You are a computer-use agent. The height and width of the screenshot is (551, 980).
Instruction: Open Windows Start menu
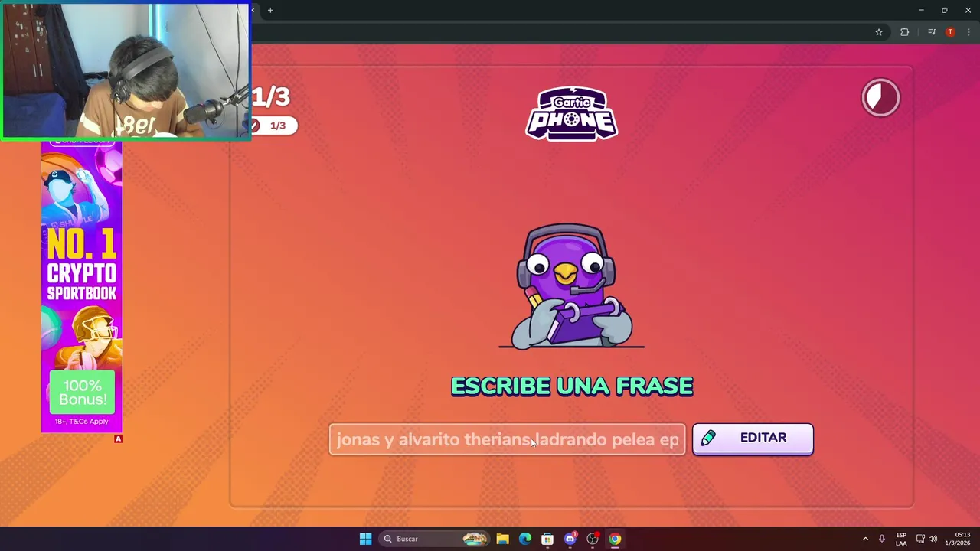click(365, 539)
